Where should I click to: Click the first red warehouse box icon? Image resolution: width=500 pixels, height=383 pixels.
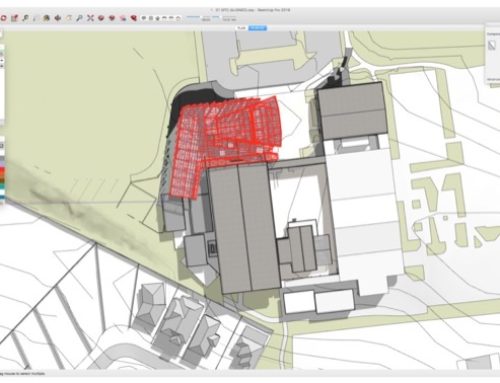point(101,18)
